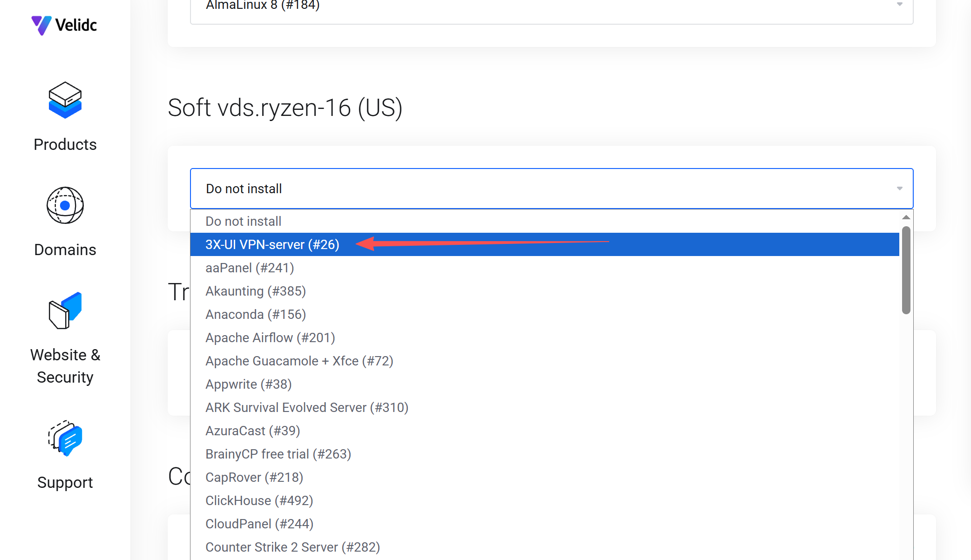
Task: Click the dropdown list scrollbar thumb
Action: [x=906, y=270]
